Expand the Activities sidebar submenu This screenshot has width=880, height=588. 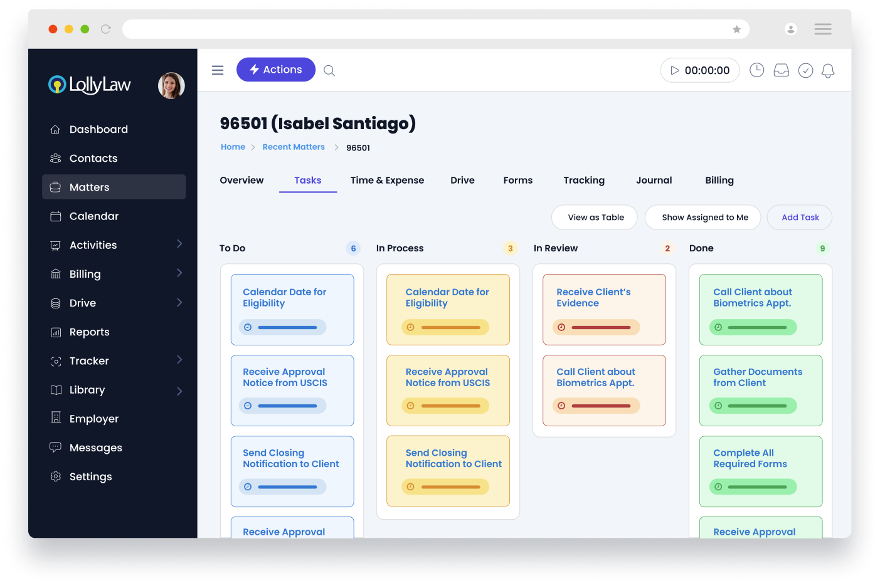pyautogui.click(x=179, y=244)
